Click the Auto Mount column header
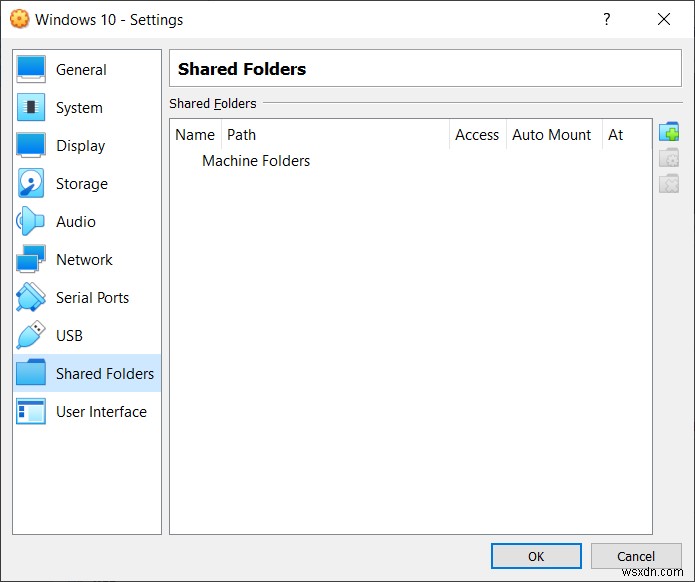 [554, 135]
